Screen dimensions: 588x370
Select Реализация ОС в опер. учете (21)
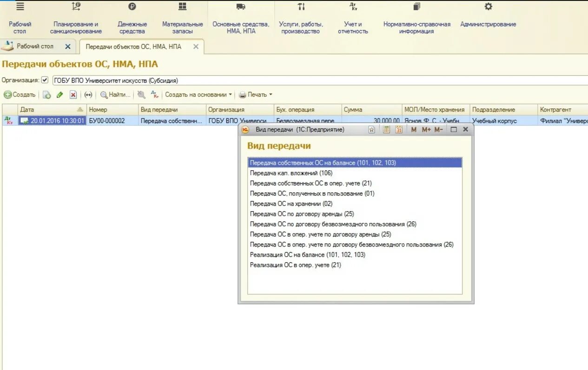355,265
